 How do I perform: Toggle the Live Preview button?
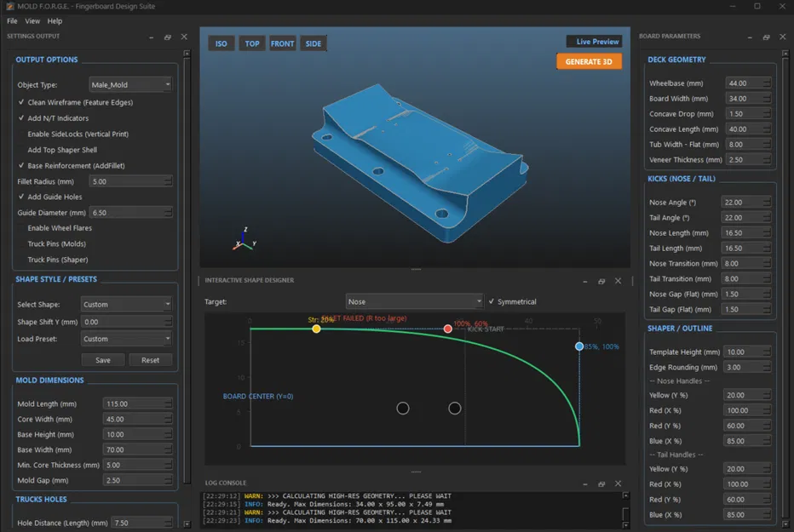[594, 42]
